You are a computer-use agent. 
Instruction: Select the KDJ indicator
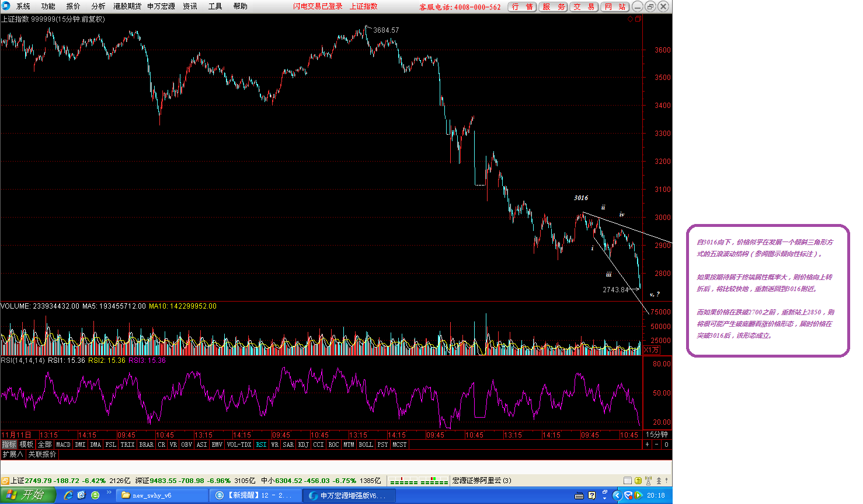pyautogui.click(x=303, y=444)
